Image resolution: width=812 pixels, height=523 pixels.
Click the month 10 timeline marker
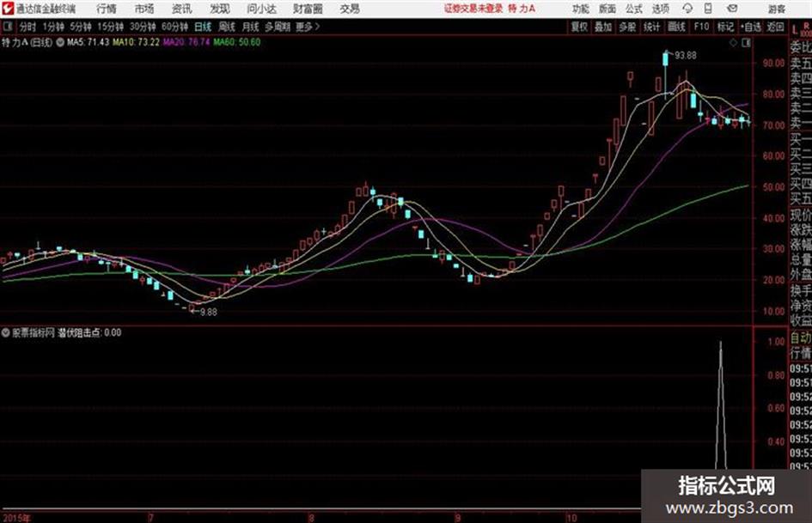[571, 517]
